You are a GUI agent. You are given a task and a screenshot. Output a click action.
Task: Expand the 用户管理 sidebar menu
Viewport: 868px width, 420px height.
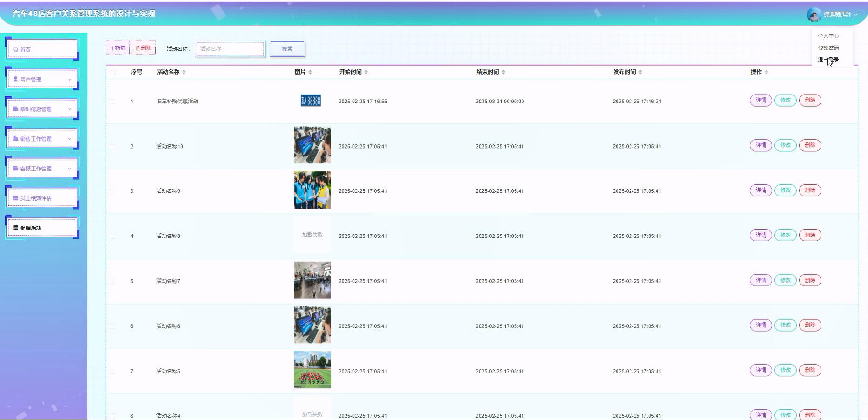(x=42, y=79)
